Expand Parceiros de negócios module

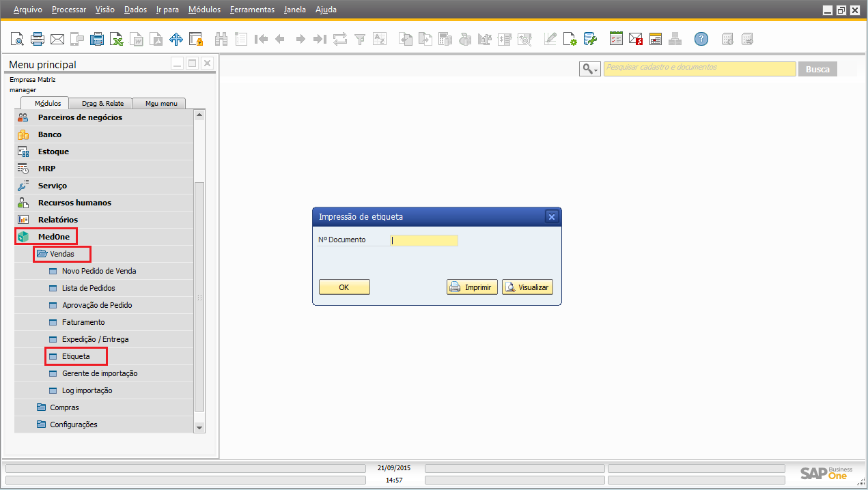(x=80, y=117)
